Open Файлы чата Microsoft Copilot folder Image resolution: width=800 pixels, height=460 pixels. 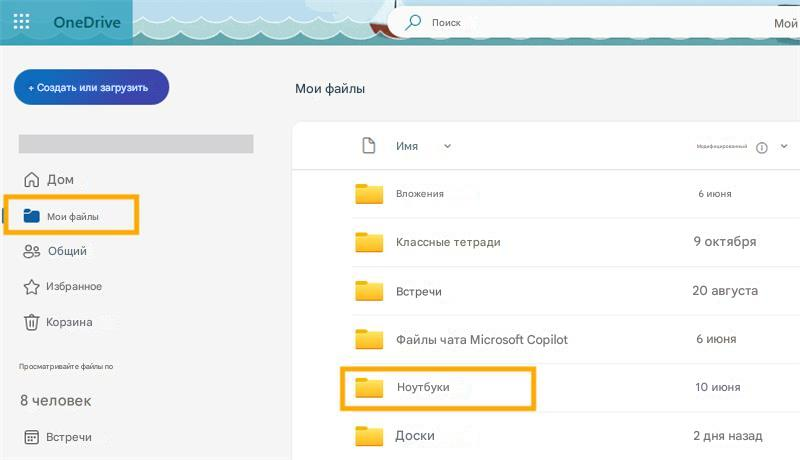(x=482, y=340)
